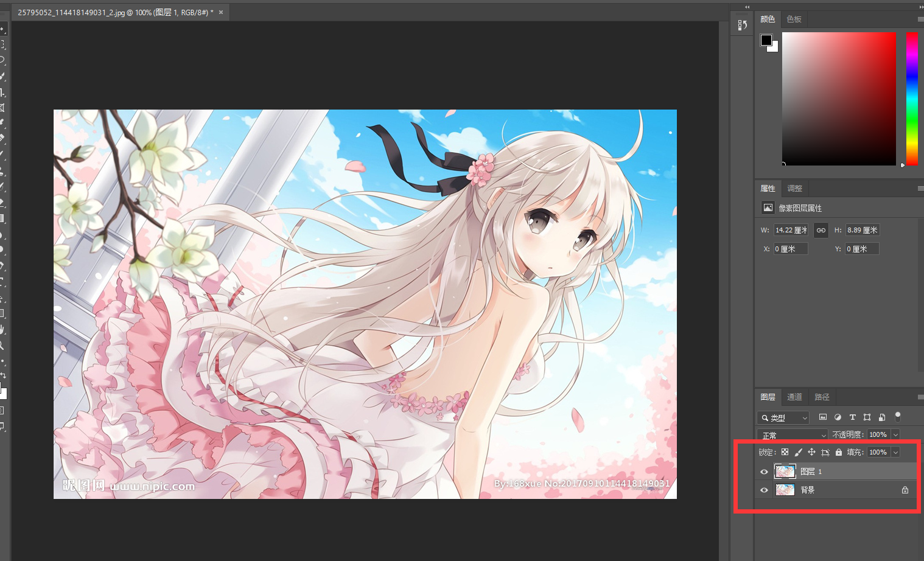Viewport: 924px width, 561px height.
Task: Switch to the 通道 tab
Action: pos(794,397)
